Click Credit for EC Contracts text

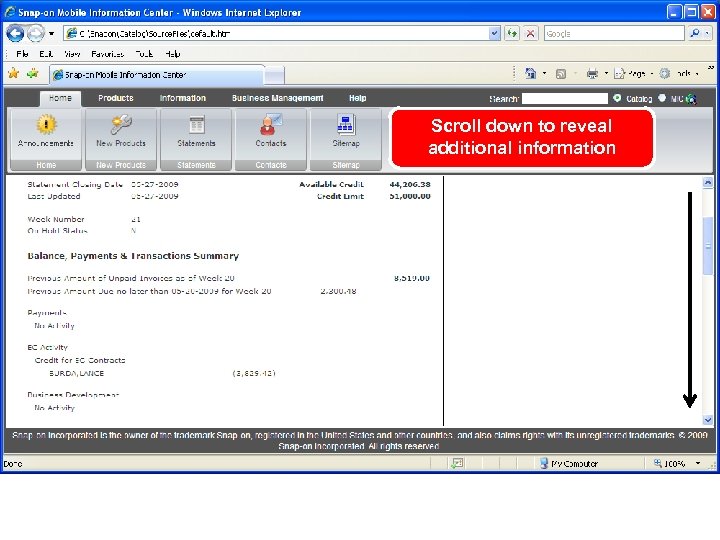click(80, 360)
